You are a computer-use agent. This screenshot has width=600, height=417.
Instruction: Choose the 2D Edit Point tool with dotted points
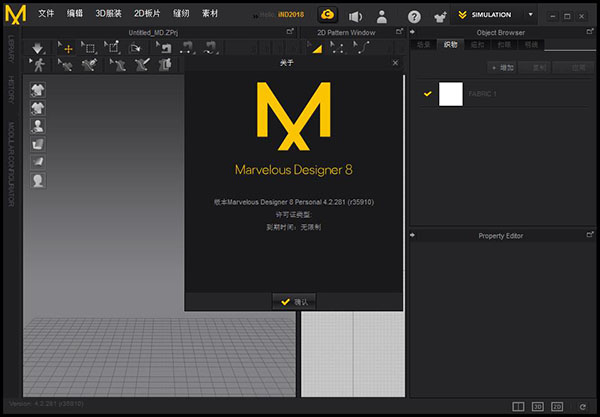tap(338, 47)
